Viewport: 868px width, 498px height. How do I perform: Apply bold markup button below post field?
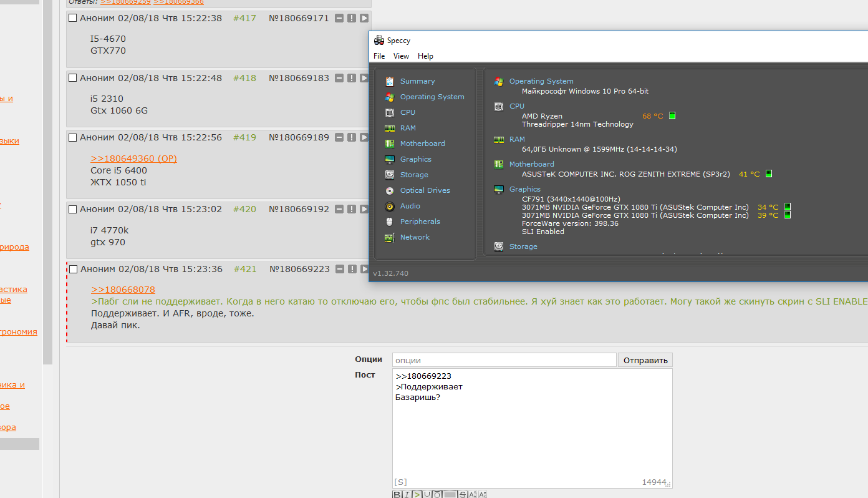(x=397, y=494)
